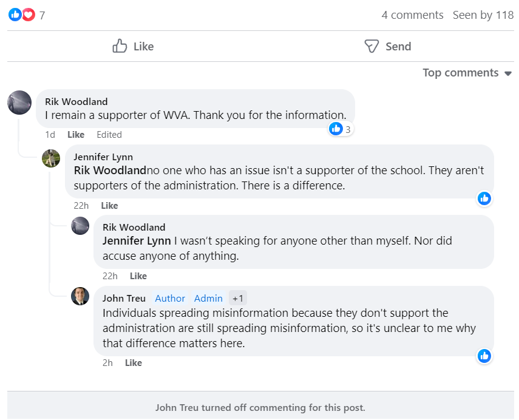519x420 pixels.
Task: Click the Send post button
Action: click(387, 46)
